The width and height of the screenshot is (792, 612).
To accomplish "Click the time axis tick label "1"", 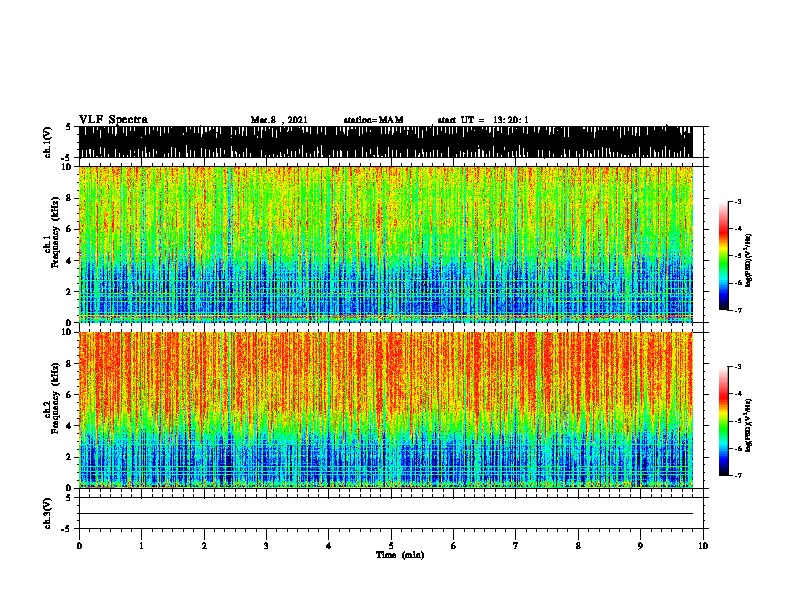I will 141,545.
